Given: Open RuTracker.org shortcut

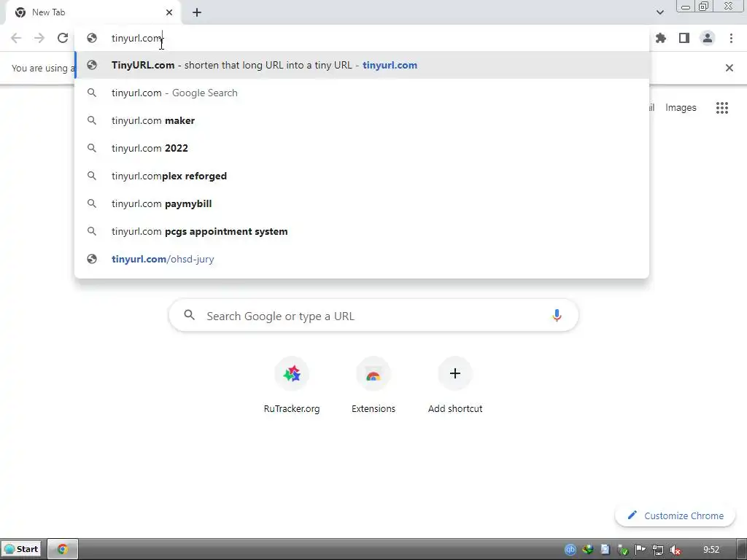Looking at the screenshot, I should coord(292,386).
